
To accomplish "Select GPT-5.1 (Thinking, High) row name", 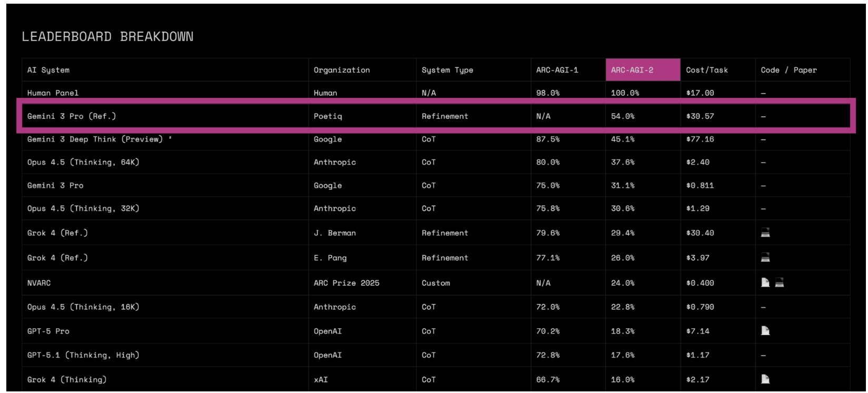I will (83, 355).
